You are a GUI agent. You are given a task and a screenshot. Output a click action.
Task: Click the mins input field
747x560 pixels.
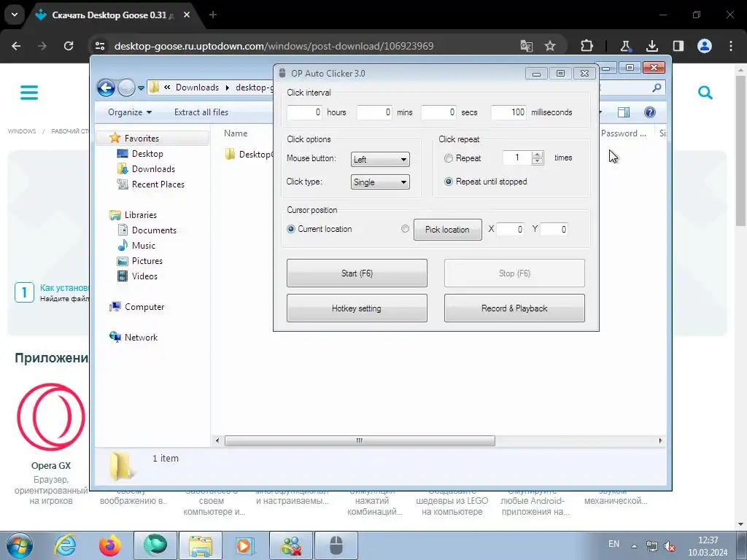[x=374, y=112]
